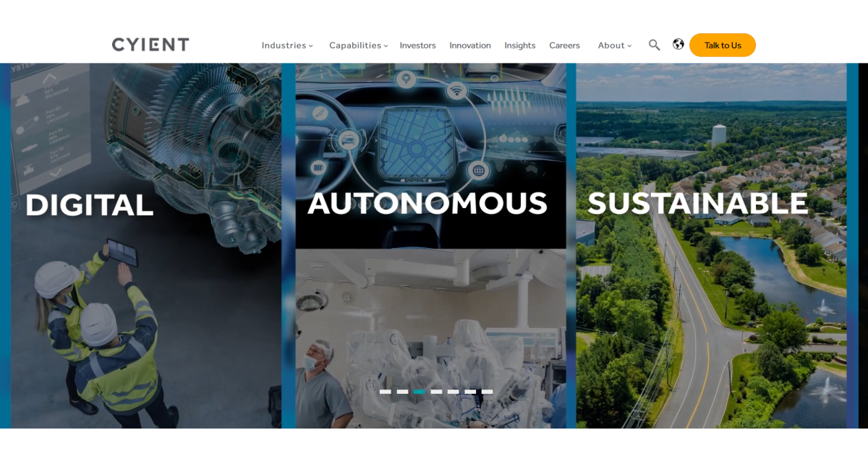
Task: Go to the Innovation page
Action: (470, 45)
